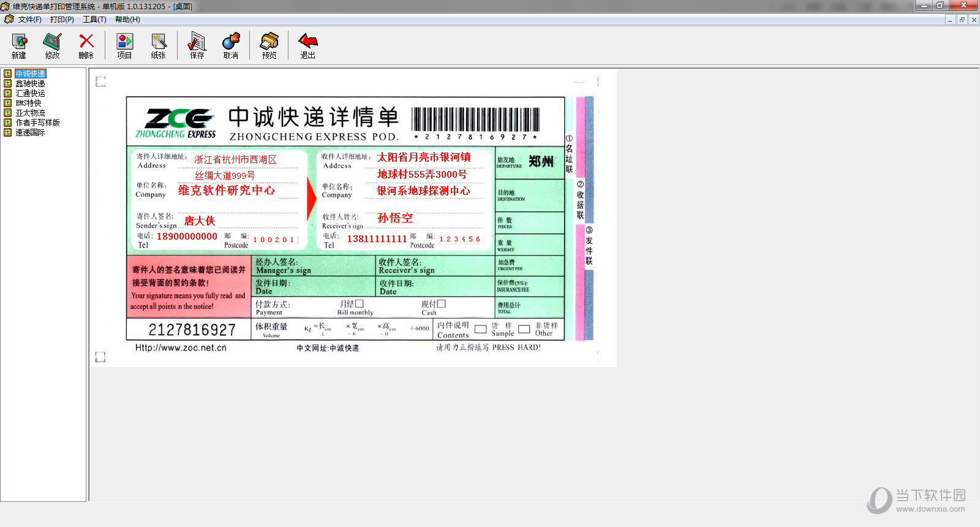Click the 保存 (Save) toolbar icon

(197, 45)
